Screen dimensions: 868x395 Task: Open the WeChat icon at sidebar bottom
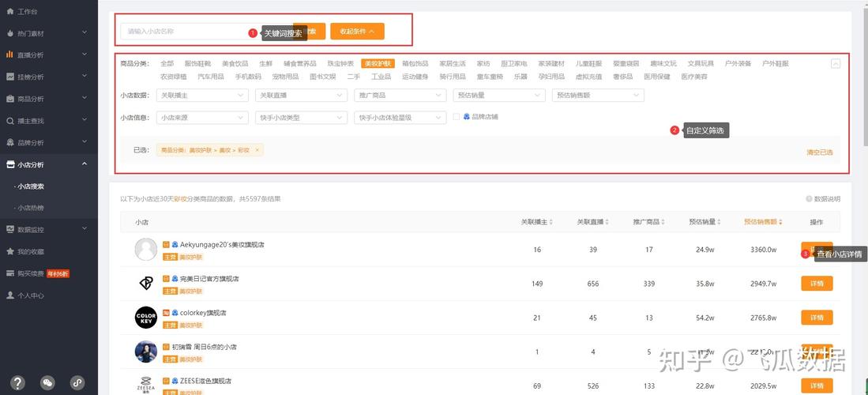[x=48, y=383]
